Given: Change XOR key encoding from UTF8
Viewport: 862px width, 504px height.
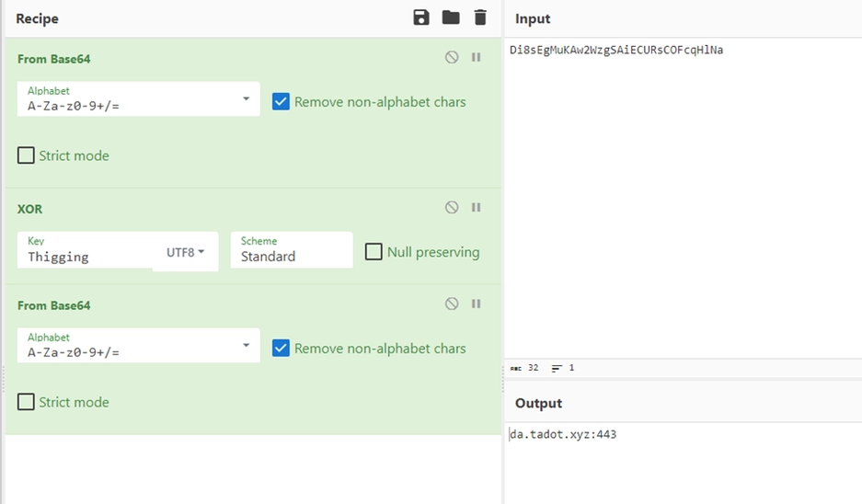Looking at the screenshot, I should [x=186, y=252].
